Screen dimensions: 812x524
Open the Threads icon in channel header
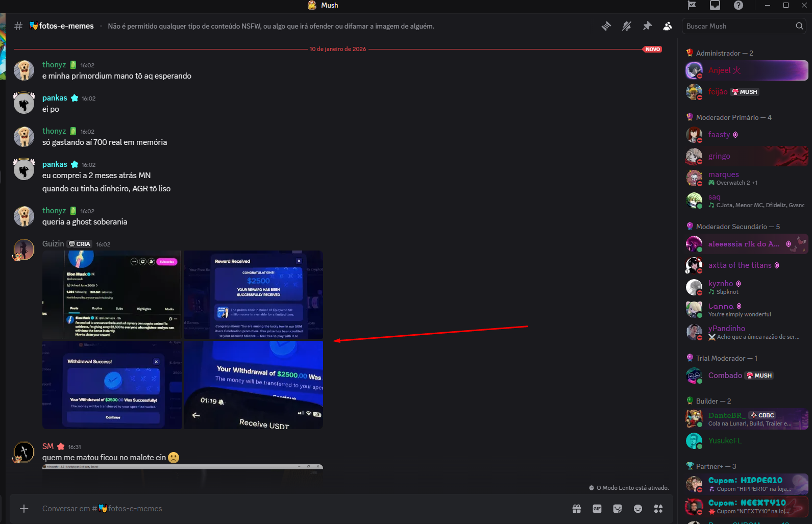606,26
